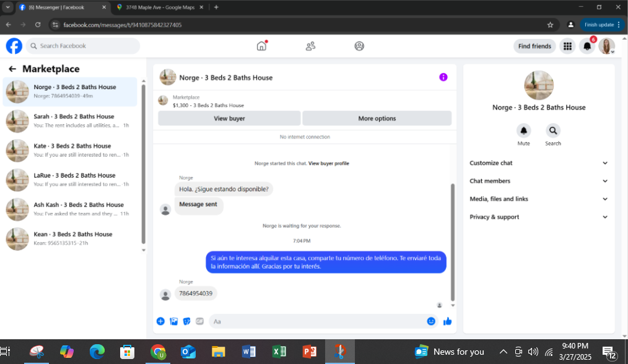This screenshot has width=628, height=364.
Task: Open the notifications bell with badge
Action: (587, 46)
